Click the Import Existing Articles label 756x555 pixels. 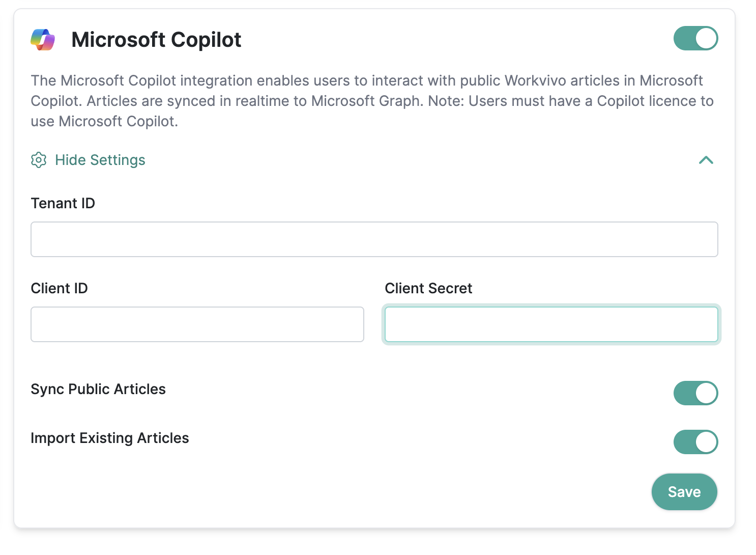110,438
